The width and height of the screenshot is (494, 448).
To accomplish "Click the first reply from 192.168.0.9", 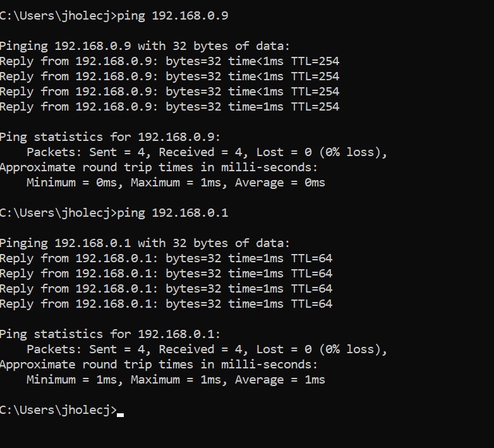I will coord(169,61).
